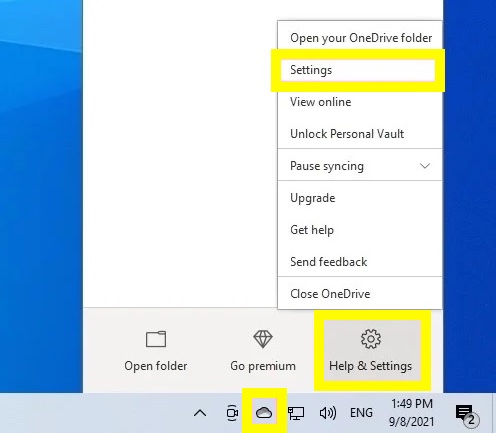This screenshot has width=496, height=433.
Task: Choose Unlock Personal Vault
Action: (360, 134)
